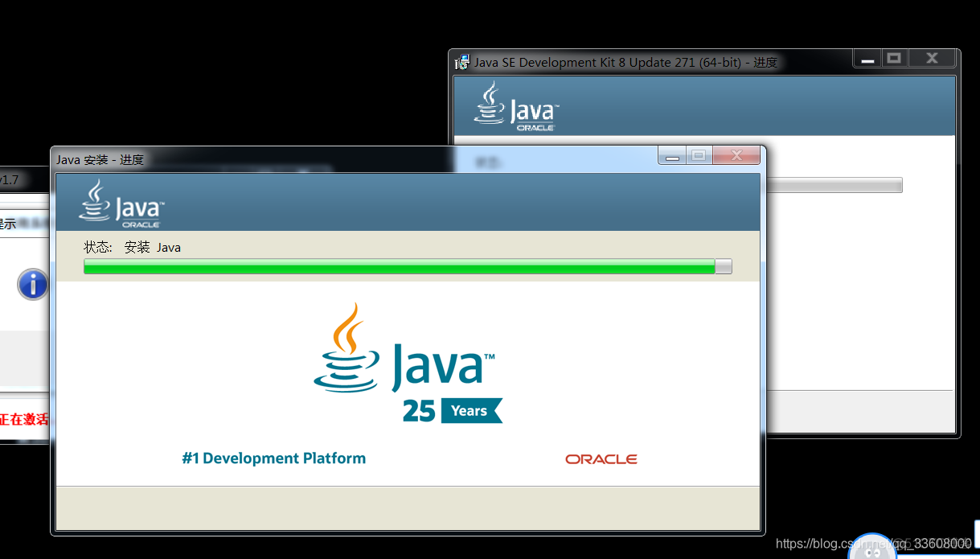This screenshot has height=559, width=980.
Task: Click the maximize button of Java 安装 window
Action: [699, 156]
